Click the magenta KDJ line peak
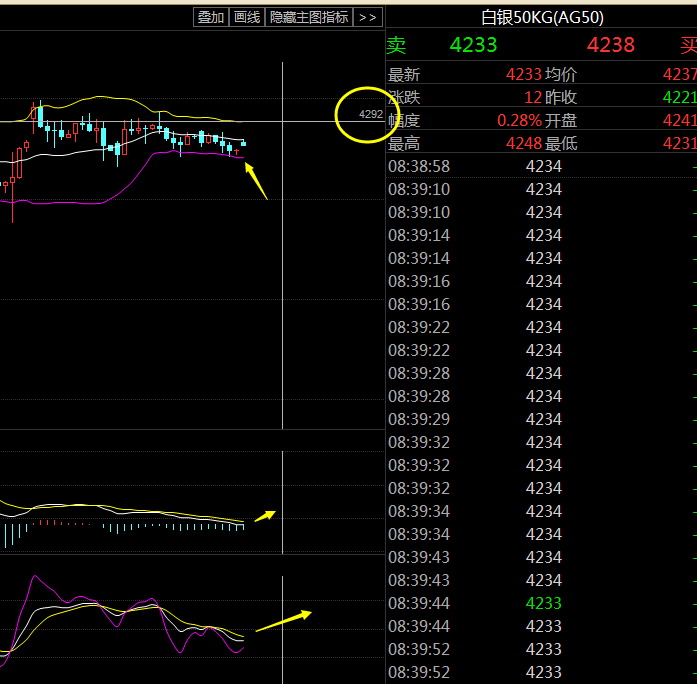Screen dimensions: 697x684 36,577
